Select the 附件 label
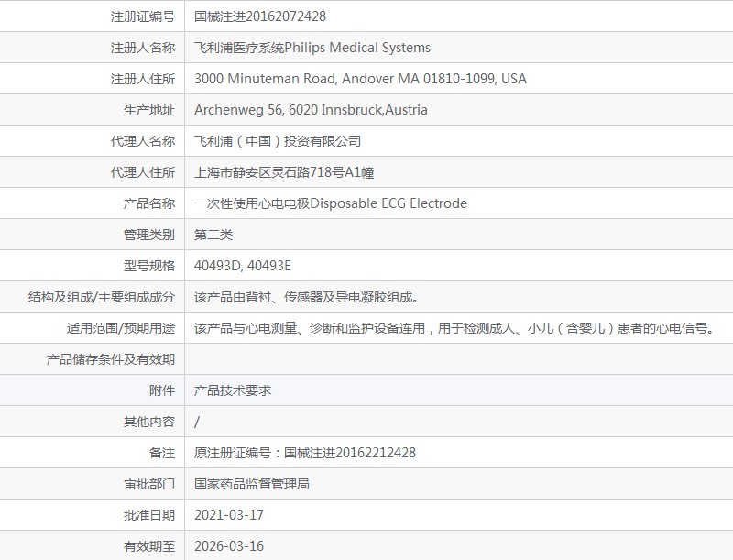Image resolution: width=733 pixels, height=560 pixels. 162,390
